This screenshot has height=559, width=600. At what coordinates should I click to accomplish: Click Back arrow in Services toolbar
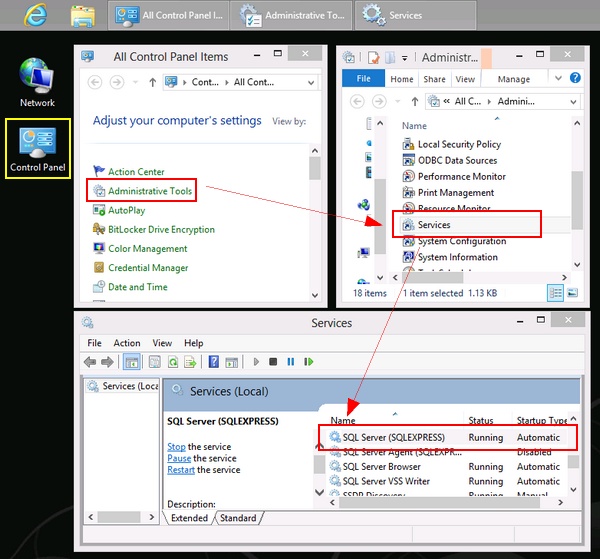[x=90, y=362]
